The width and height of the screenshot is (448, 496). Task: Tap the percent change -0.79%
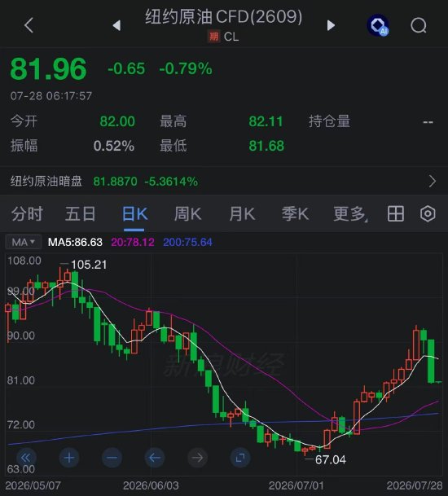186,68
